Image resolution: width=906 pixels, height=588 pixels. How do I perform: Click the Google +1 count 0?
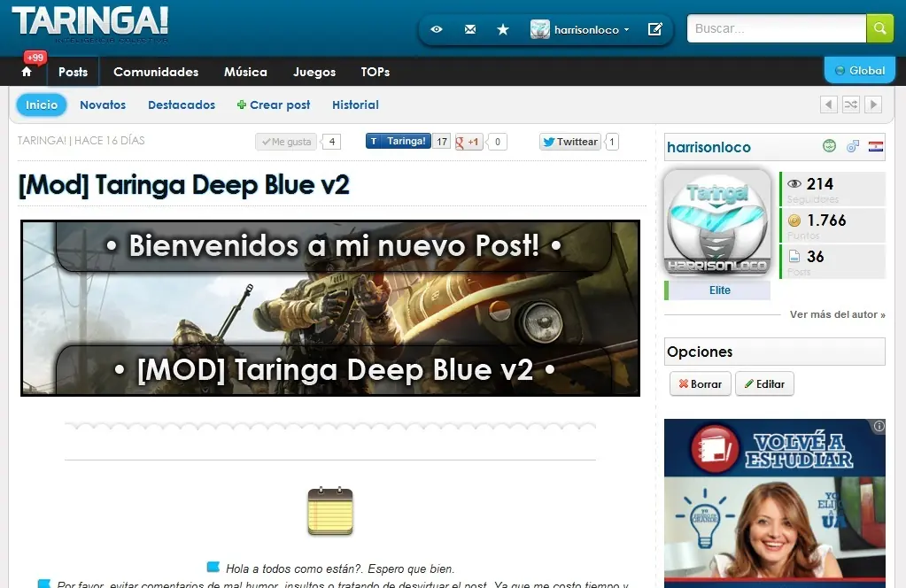pos(498,142)
